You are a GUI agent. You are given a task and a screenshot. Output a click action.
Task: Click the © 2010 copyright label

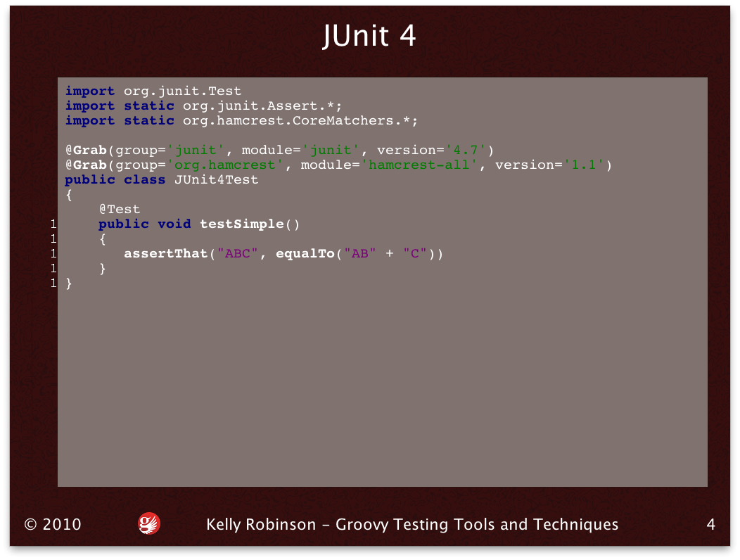(51, 523)
